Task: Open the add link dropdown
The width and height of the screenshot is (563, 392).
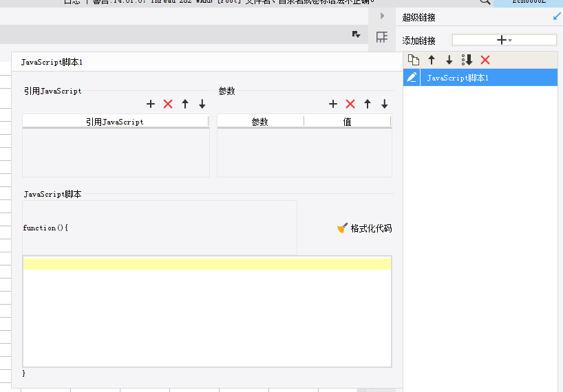Action: (x=504, y=40)
